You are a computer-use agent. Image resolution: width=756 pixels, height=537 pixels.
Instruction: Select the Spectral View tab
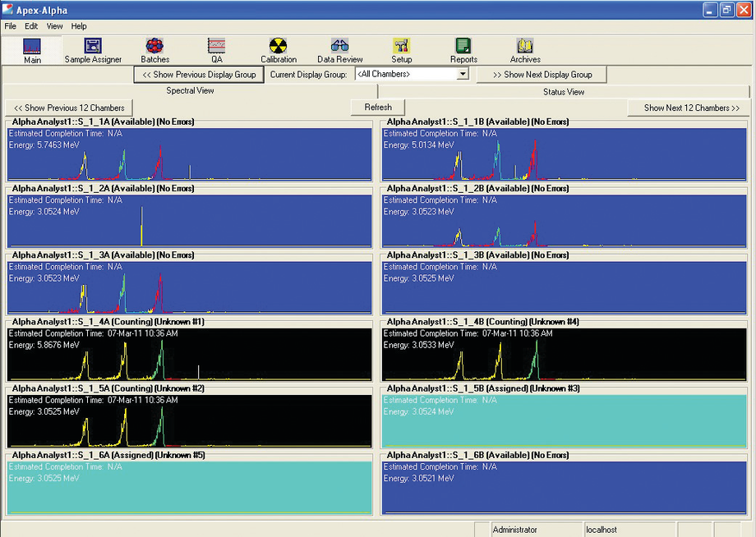pos(188,91)
